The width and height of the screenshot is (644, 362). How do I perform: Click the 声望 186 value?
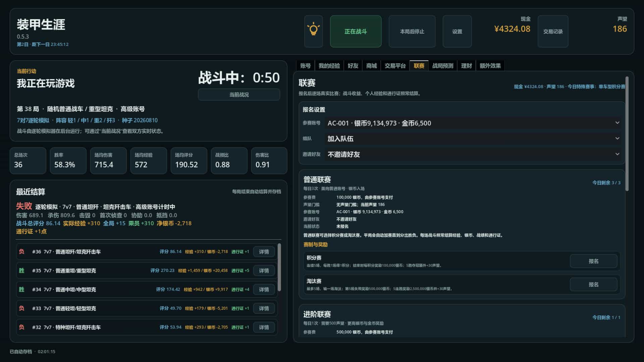(x=620, y=29)
